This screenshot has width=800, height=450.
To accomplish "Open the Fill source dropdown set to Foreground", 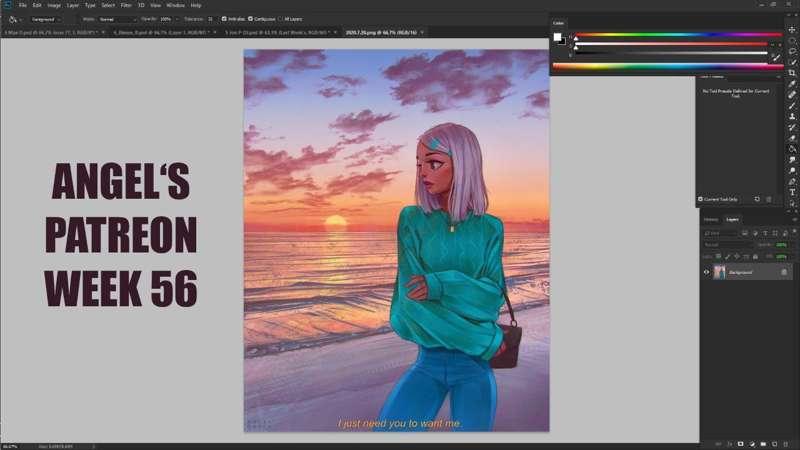I will coord(46,19).
